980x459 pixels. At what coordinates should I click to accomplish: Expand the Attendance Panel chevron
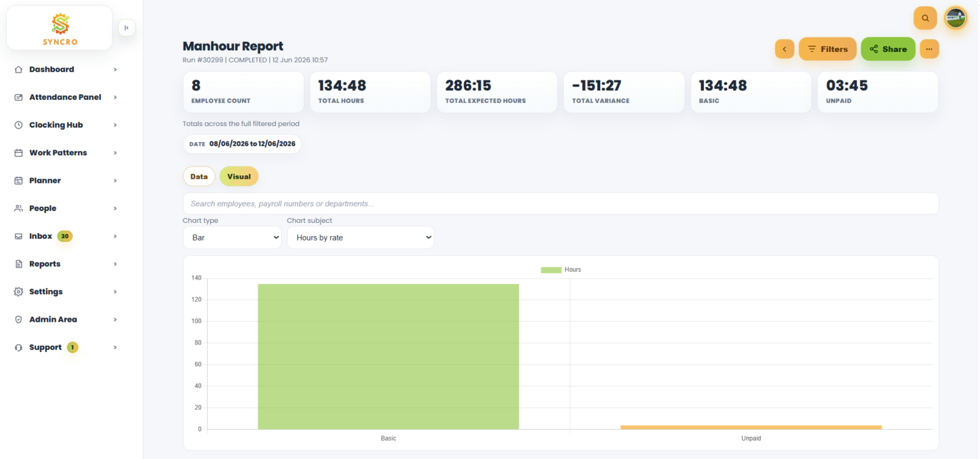coord(115,97)
